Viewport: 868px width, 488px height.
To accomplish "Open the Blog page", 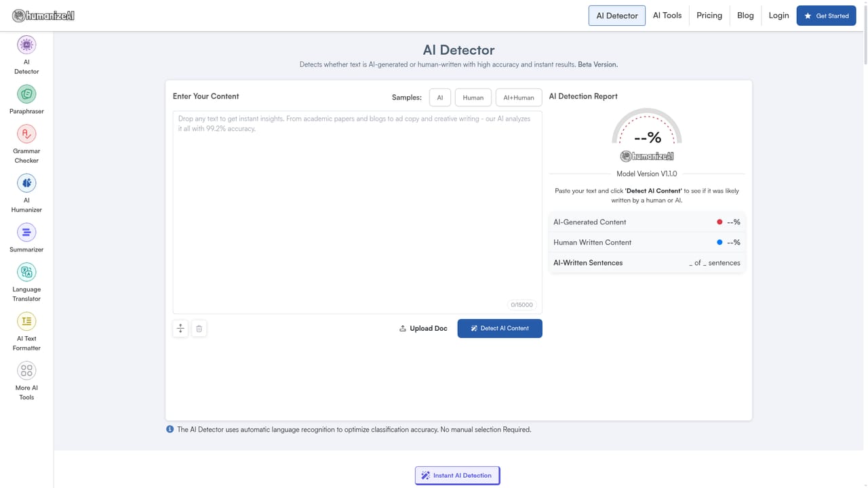I will click(x=745, y=16).
